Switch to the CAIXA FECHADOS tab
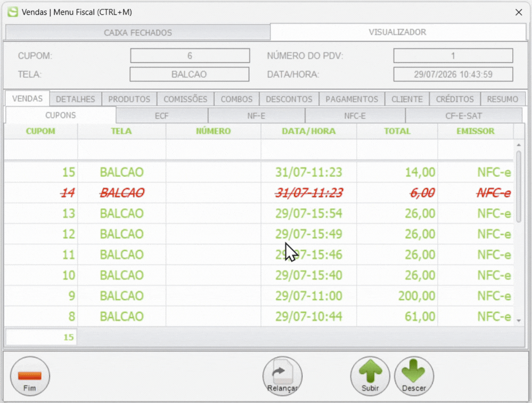 138,32
